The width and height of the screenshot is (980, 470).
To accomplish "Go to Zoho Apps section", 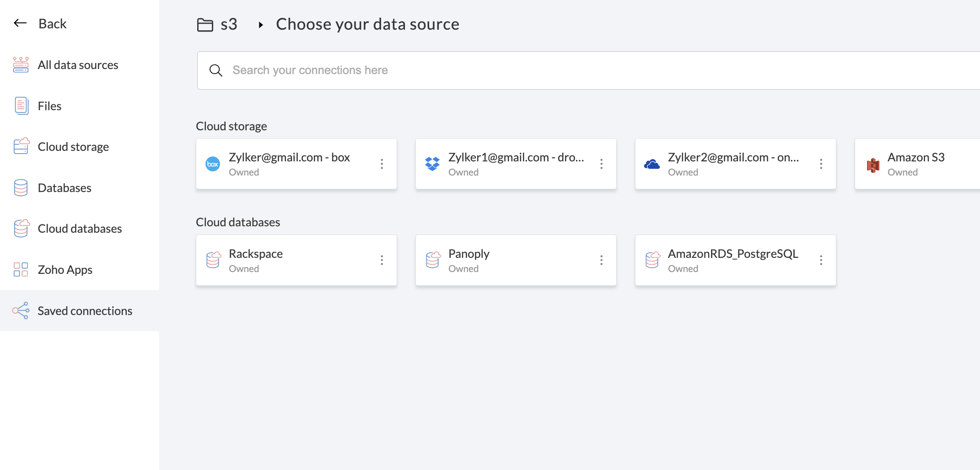I will 65,270.
